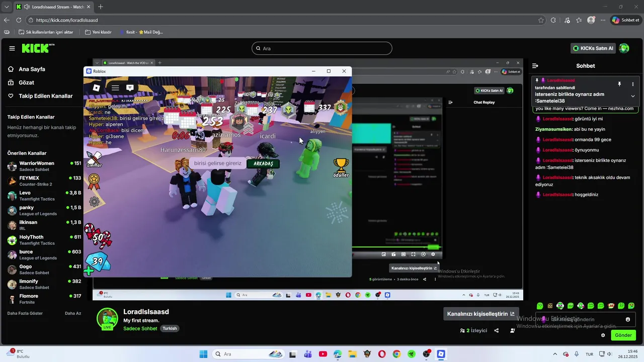This screenshot has height=362, width=644.
Task: Open chat settings gear icon
Action: tap(603, 335)
